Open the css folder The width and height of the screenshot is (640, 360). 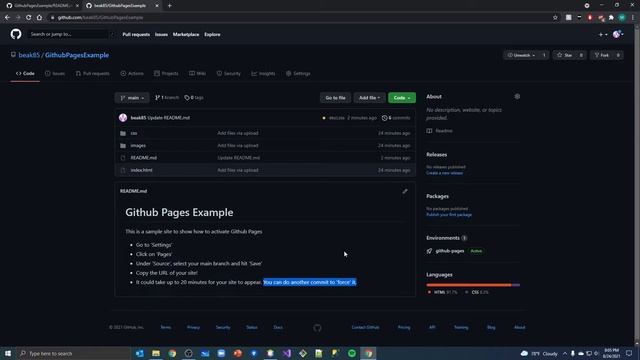(x=134, y=133)
